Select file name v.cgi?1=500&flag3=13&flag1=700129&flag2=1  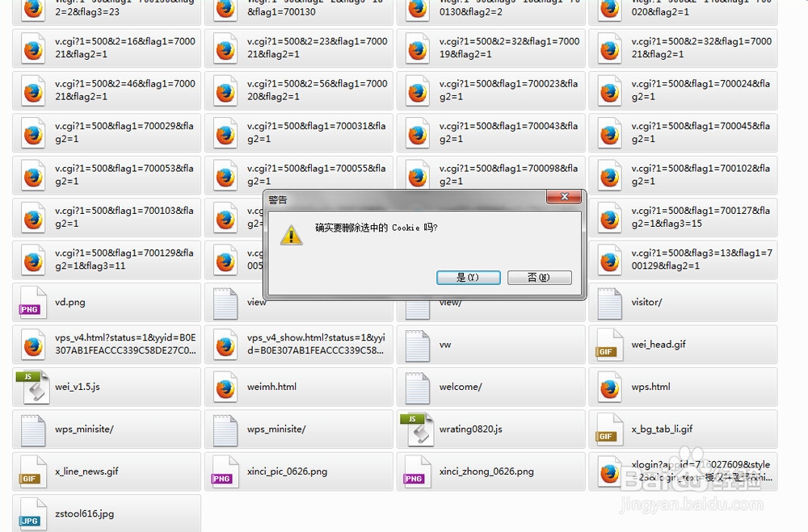[x=702, y=259]
